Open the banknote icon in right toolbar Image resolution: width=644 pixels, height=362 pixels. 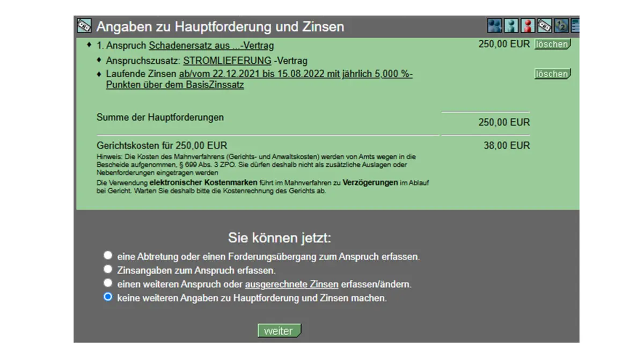[545, 26]
